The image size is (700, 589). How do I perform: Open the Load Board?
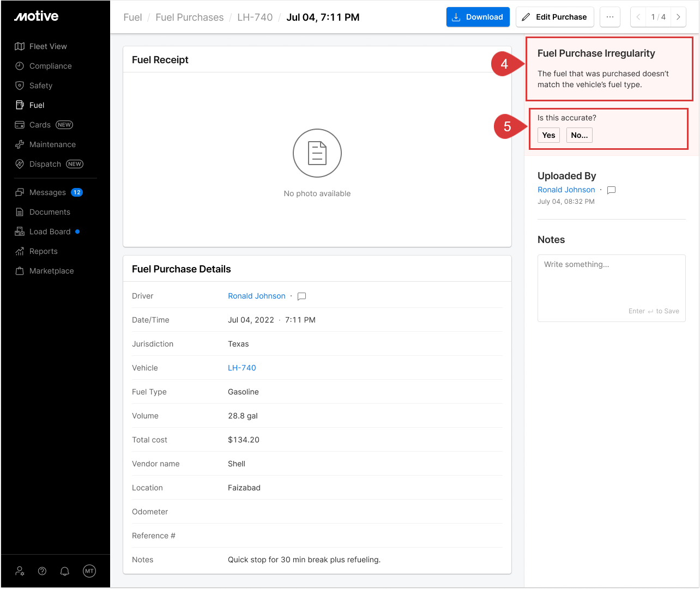tap(50, 232)
